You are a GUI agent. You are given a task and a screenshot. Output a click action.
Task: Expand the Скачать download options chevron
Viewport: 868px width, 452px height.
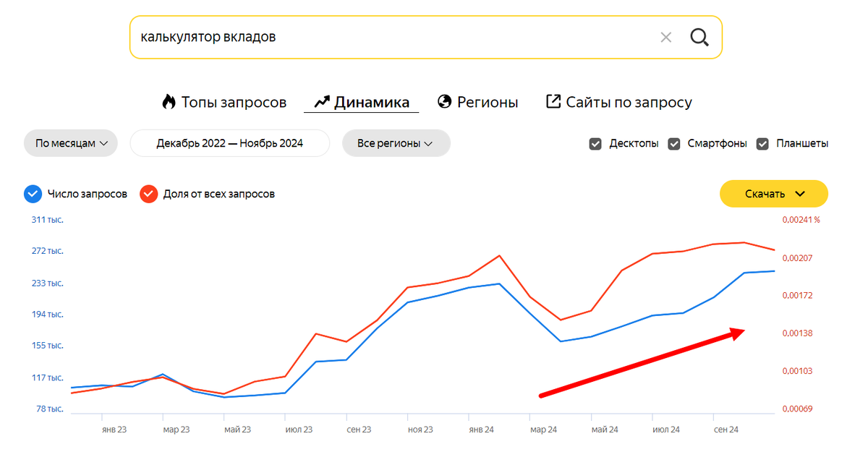[x=801, y=194]
